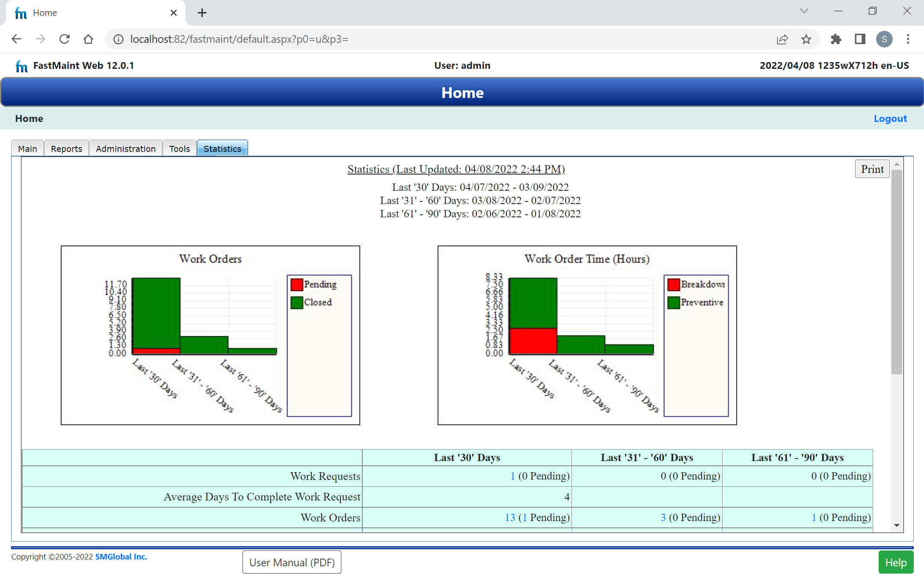
Task: Open the User Manual (PDF)
Action: coord(292,562)
